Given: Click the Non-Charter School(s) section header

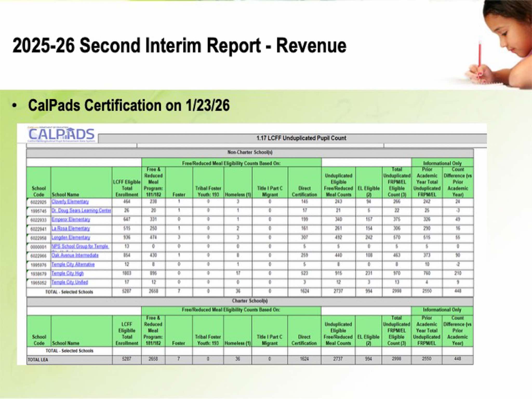Looking at the screenshot, I should click(250, 152).
